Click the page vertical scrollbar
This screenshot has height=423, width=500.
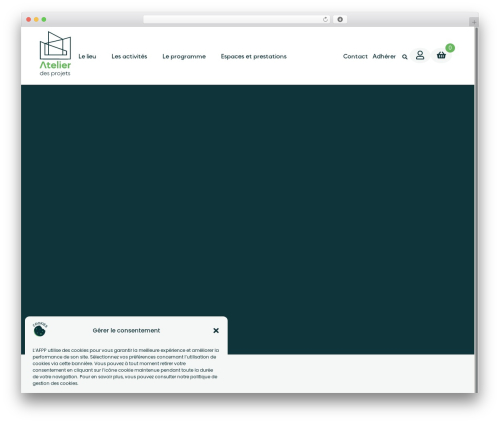point(476,209)
